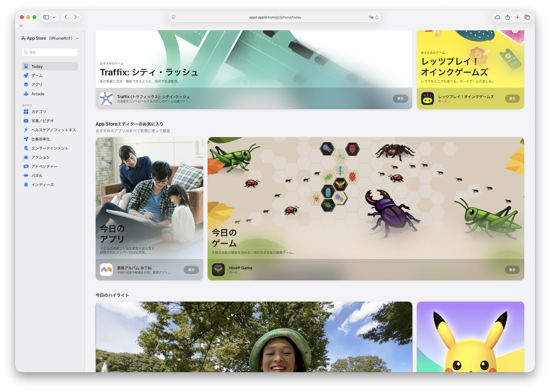Open アプリ in the sidebar

(x=50, y=85)
